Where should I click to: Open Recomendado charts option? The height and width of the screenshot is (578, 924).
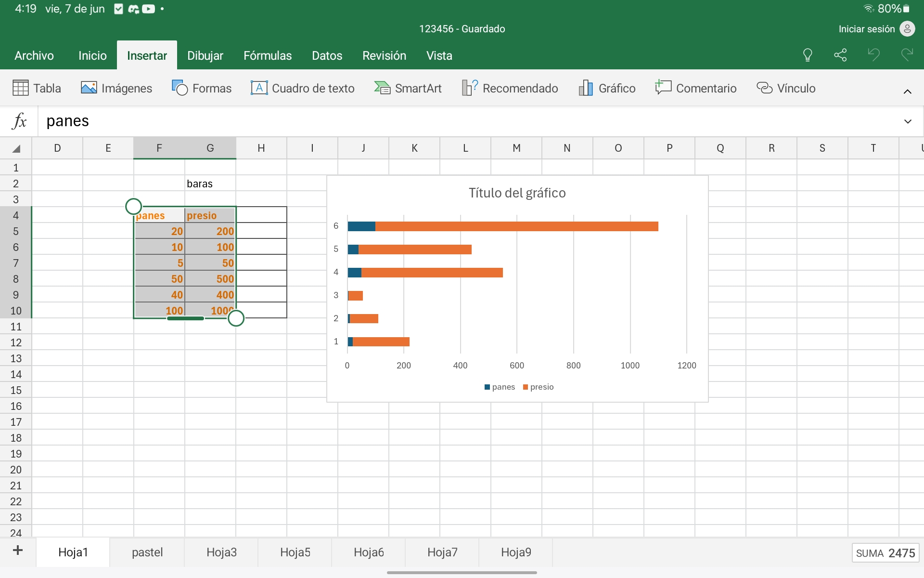[510, 88]
